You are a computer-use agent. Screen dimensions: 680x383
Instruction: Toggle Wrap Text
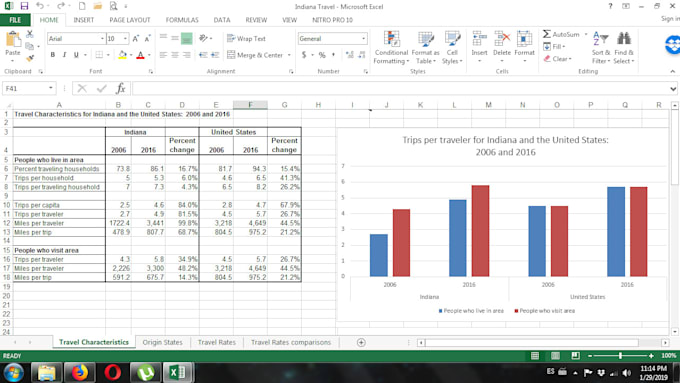click(246, 39)
